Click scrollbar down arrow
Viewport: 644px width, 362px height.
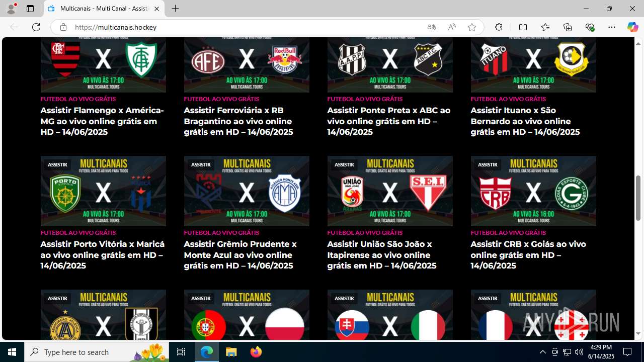(638, 334)
